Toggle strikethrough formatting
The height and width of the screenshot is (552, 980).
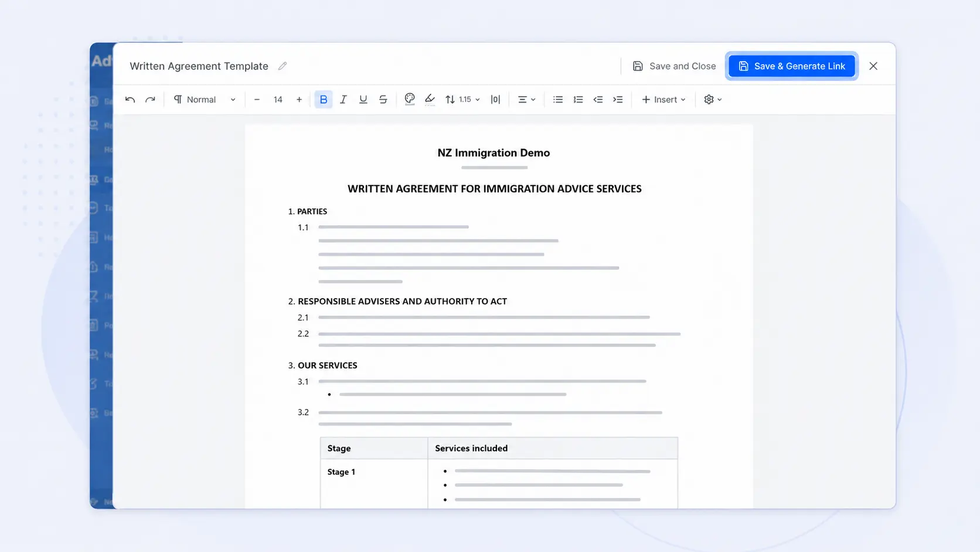coord(383,100)
